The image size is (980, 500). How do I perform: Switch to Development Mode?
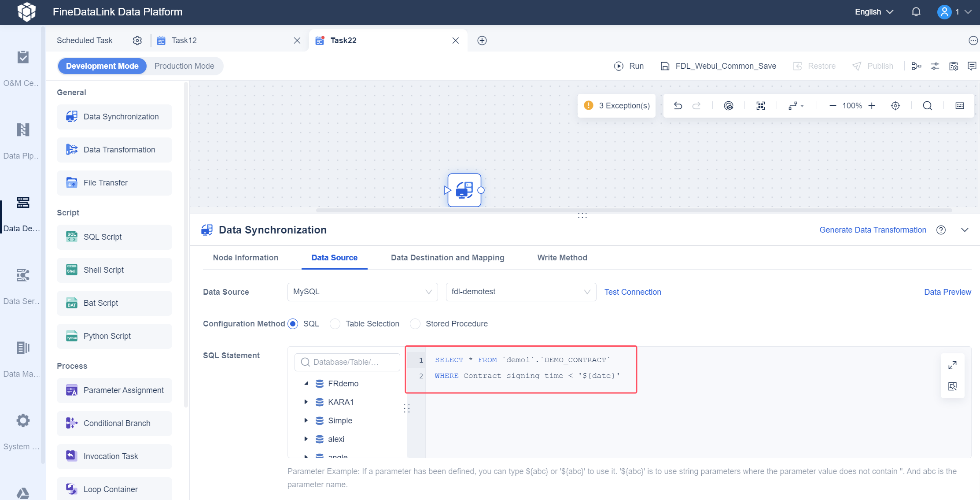click(102, 66)
